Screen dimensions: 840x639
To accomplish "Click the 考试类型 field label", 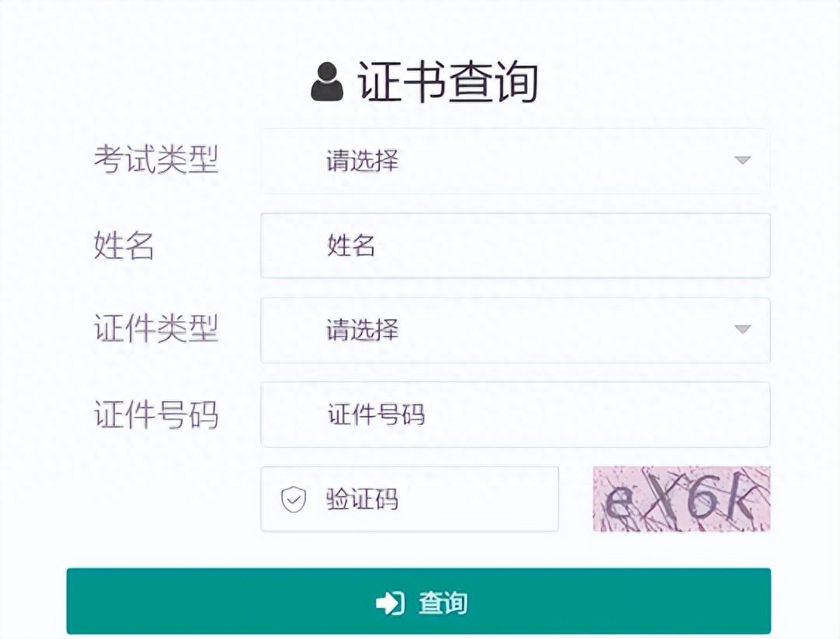I will (156, 160).
